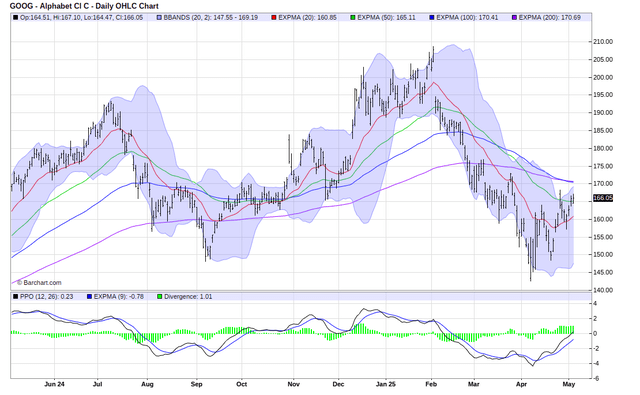Click the 175.00 price axis label
Screen dimensions: 640x395
pos(603,166)
